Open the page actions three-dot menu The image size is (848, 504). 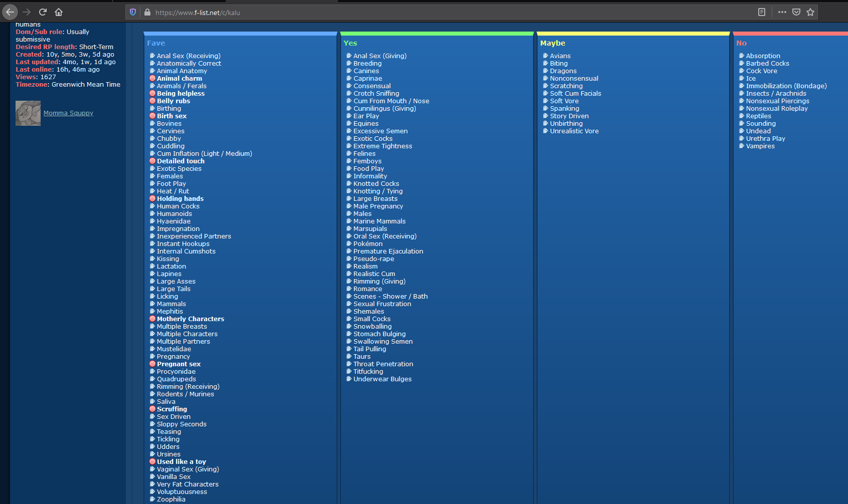(782, 12)
